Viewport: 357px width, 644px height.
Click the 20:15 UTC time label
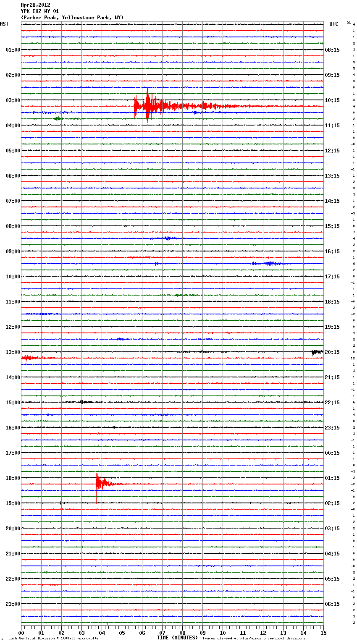point(332,352)
